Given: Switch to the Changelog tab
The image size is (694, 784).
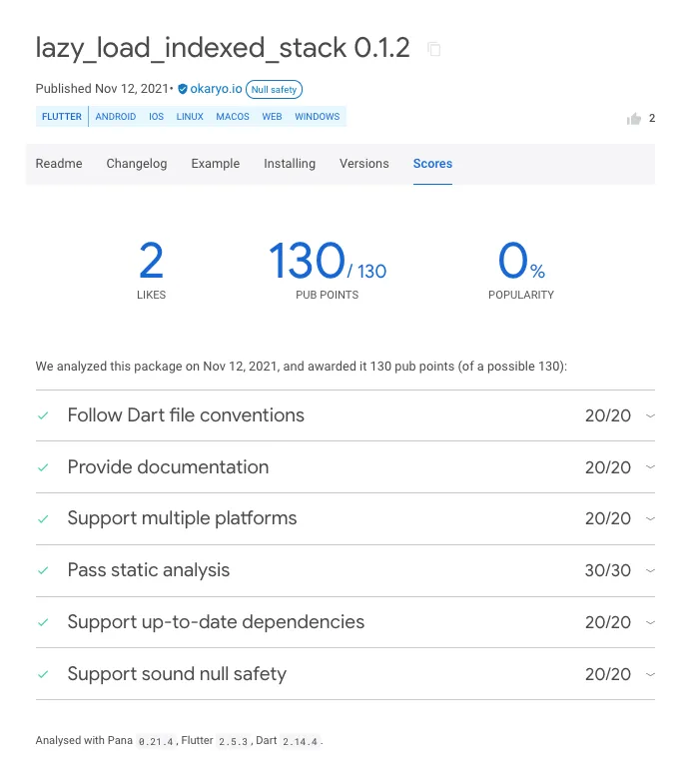Looking at the screenshot, I should click(137, 164).
